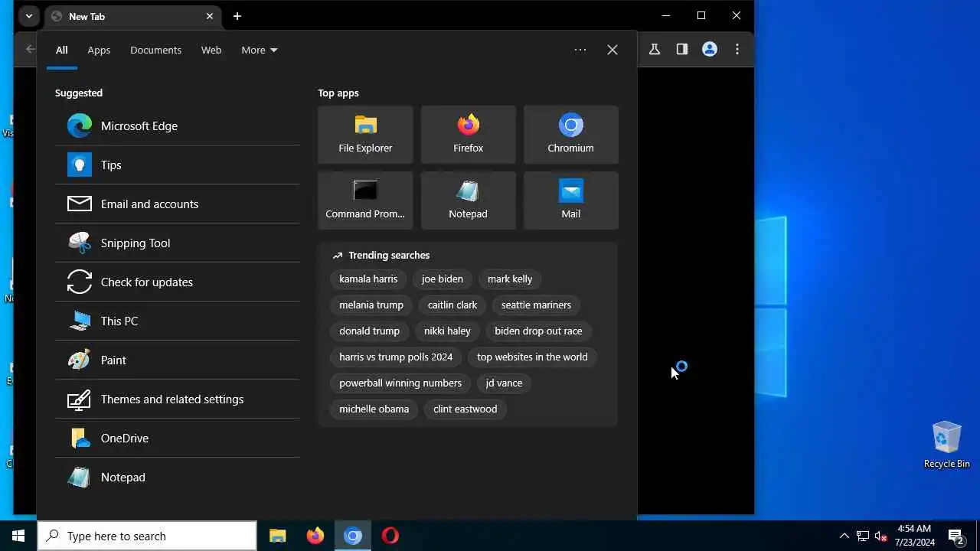Screen dimensions: 980x551
Task: Search harris vs trump polls 2024
Action: pos(396,357)
